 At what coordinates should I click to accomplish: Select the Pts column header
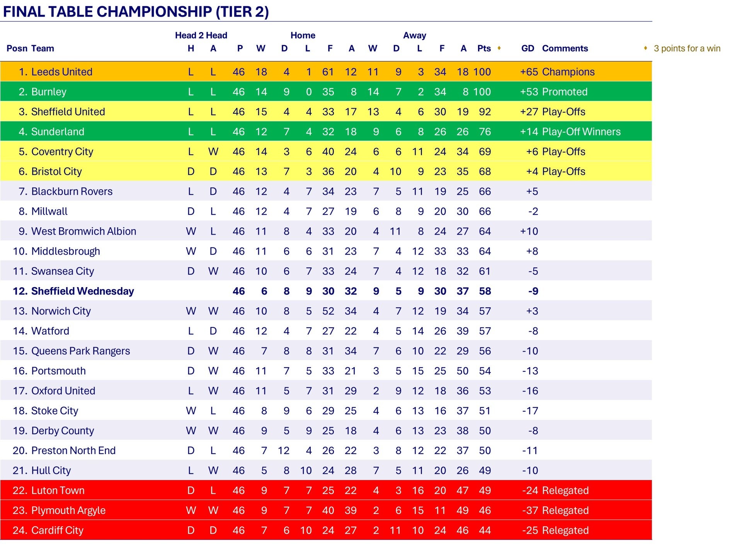[484, 48]
